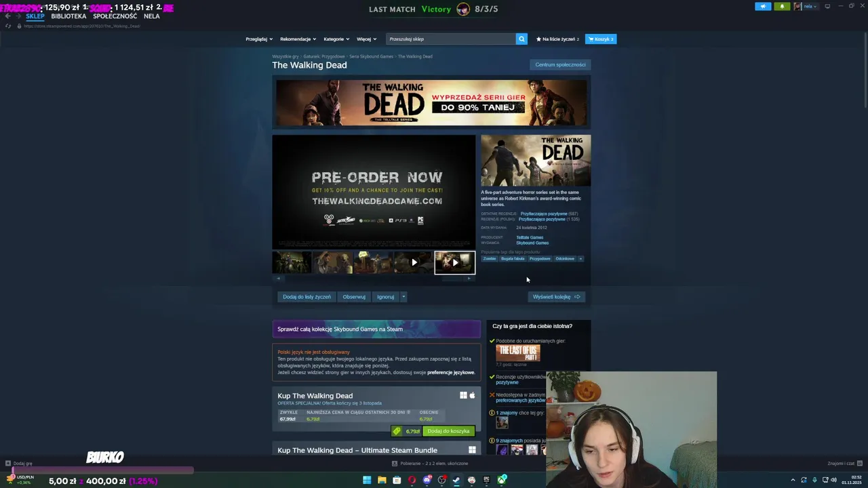
Task: Click the Obserwuj button
Action: point(354,297)
